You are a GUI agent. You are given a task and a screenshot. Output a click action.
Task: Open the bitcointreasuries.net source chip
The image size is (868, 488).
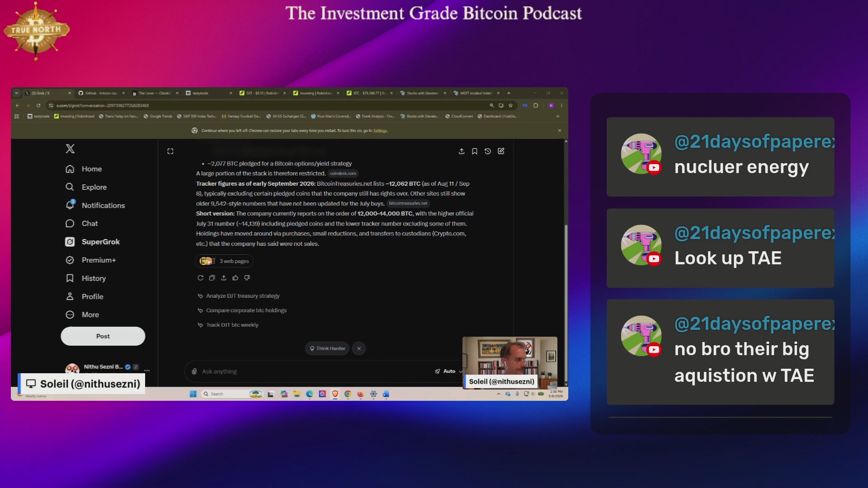pyautogui.click(x=408, y=203)
